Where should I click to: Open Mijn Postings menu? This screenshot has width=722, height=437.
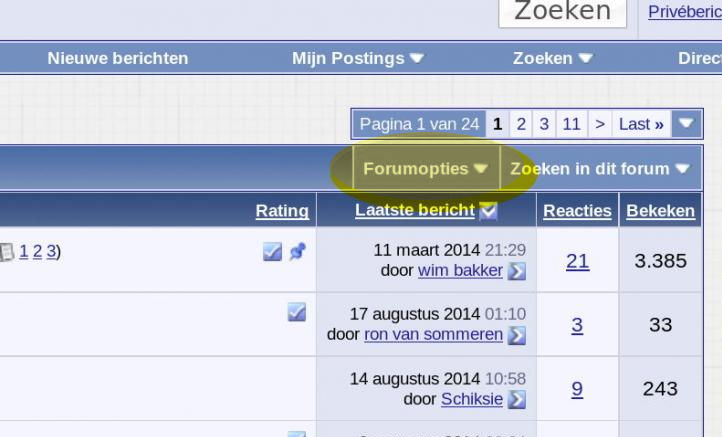[x=357, y=58]
